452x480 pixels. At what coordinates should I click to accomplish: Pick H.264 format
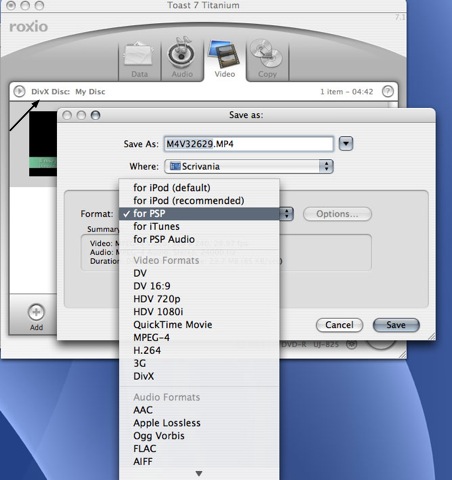point(199,350)
